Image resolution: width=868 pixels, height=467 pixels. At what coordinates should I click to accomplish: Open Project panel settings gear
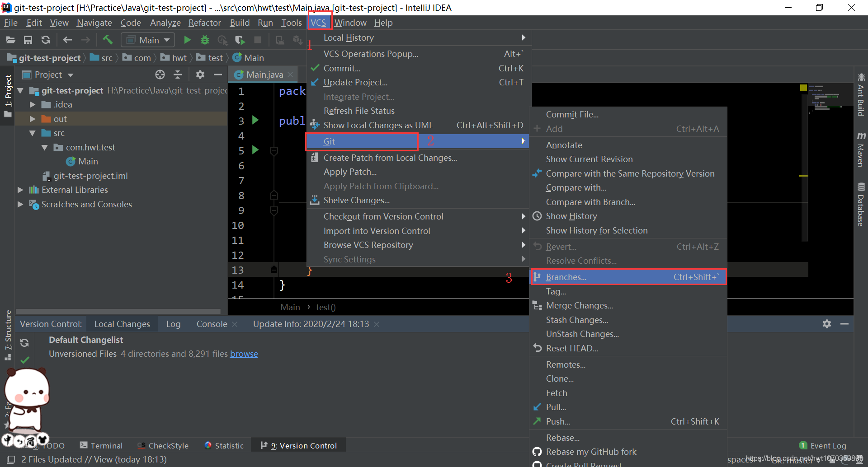(200, 75)
